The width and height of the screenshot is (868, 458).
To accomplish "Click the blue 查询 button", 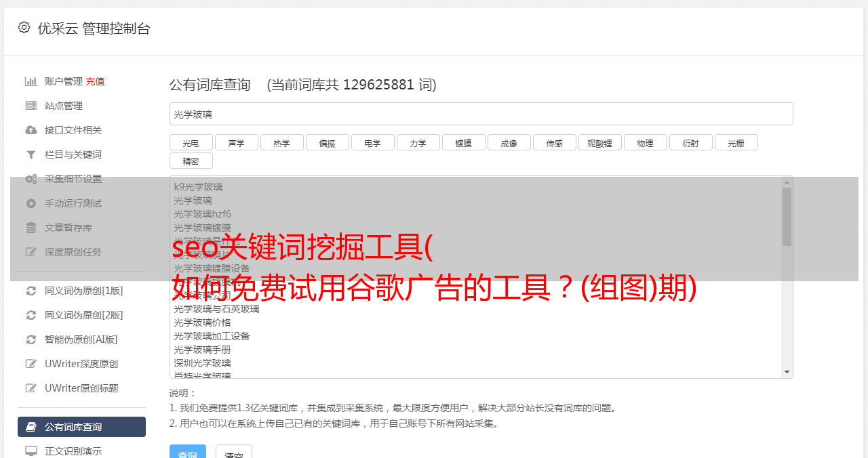I will [188, 453].
